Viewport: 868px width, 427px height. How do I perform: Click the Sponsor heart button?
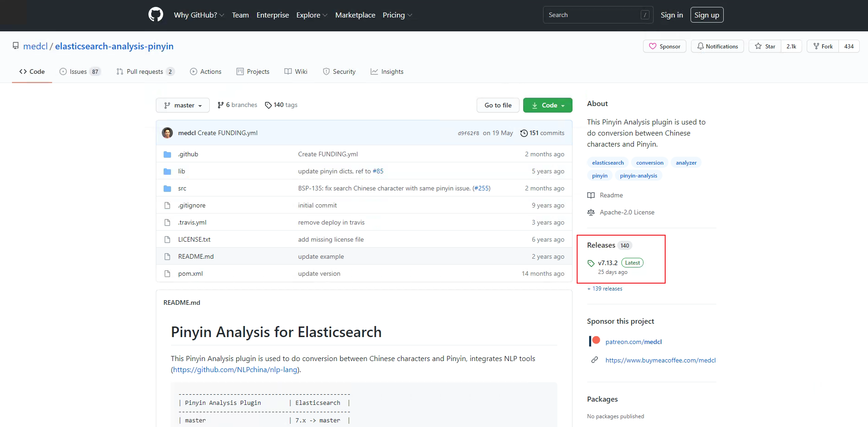[665, 46]
